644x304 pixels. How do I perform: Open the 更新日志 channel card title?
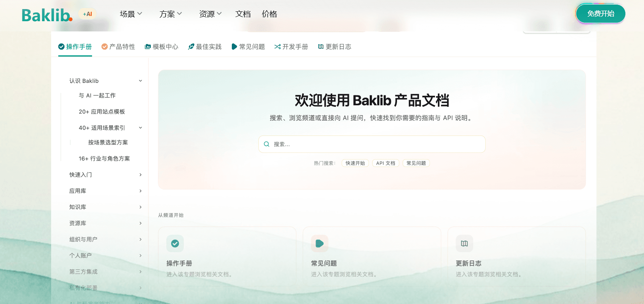pyautogui.click(x=469, y=263)
